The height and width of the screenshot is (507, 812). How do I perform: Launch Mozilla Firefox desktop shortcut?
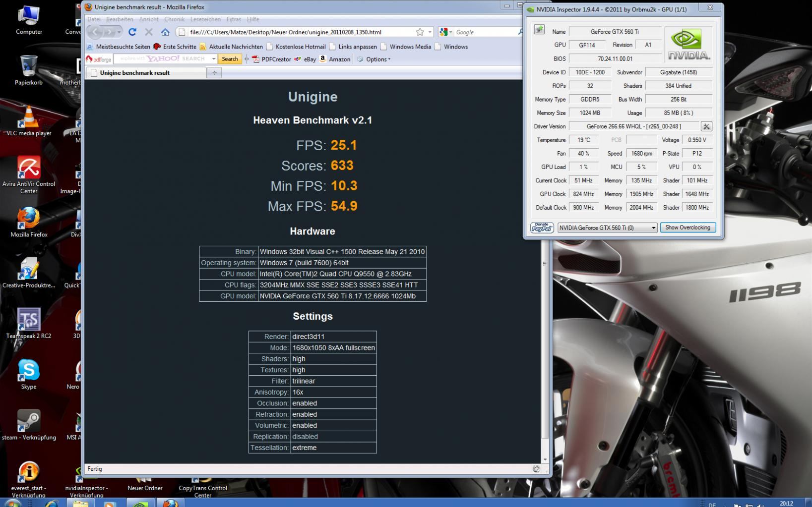click(29, 223)
